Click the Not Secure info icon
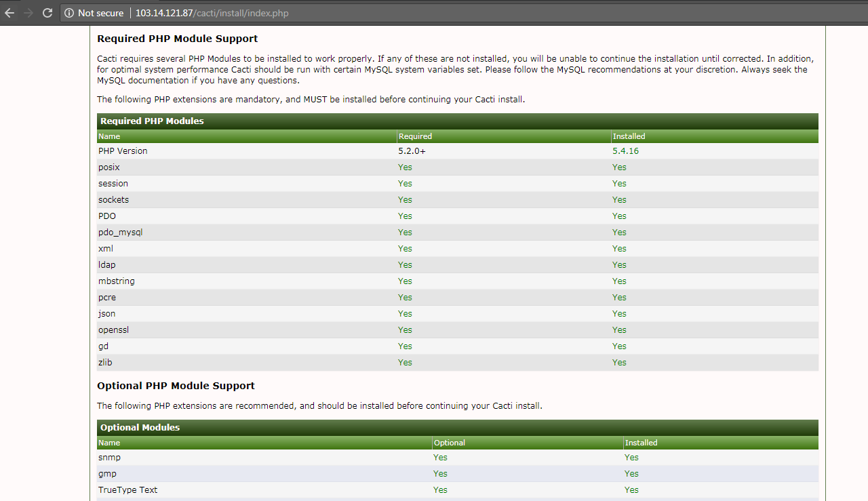868x501 pixels. (x=71, y=12)
